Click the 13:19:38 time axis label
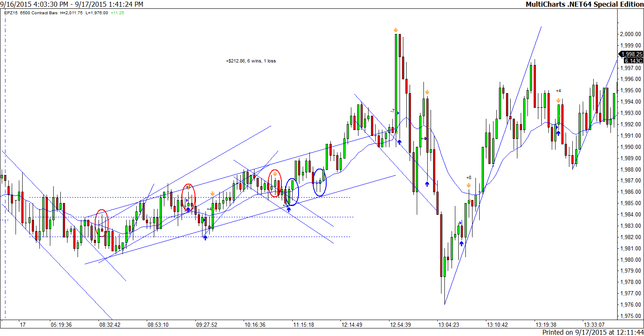Image resolution: width=644 pixels, height=336 pixels. (546, 325)
